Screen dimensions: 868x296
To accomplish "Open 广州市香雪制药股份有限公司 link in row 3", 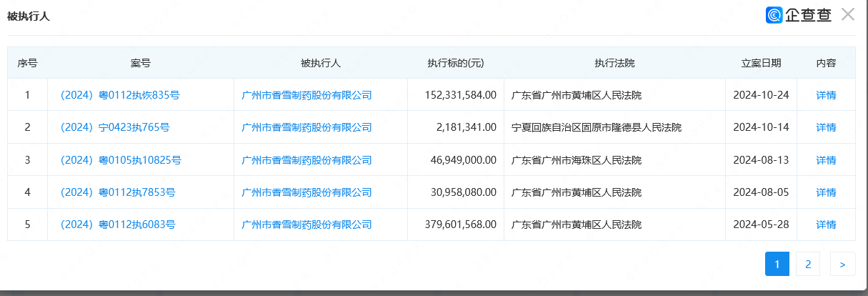I will click(307, 160).
